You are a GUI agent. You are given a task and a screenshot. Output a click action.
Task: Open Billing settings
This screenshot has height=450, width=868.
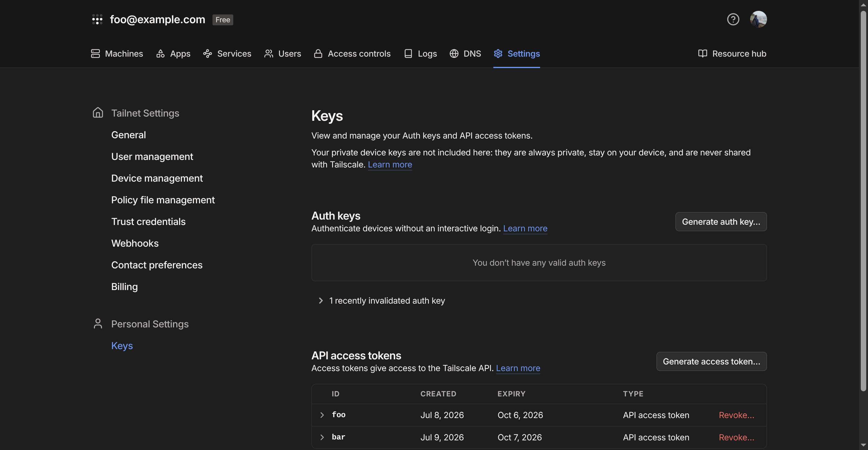(x=124, y=287)
